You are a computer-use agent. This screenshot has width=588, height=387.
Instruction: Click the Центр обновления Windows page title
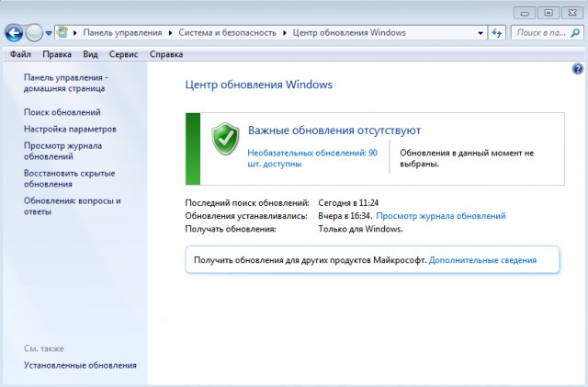(259, 85)
